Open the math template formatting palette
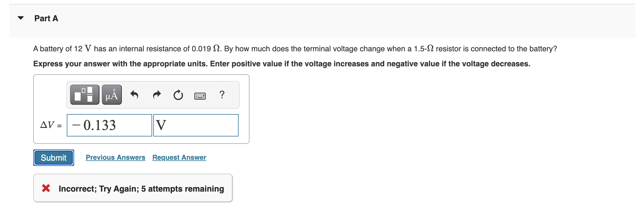This screenshot has height=214, width=644. 84,95
